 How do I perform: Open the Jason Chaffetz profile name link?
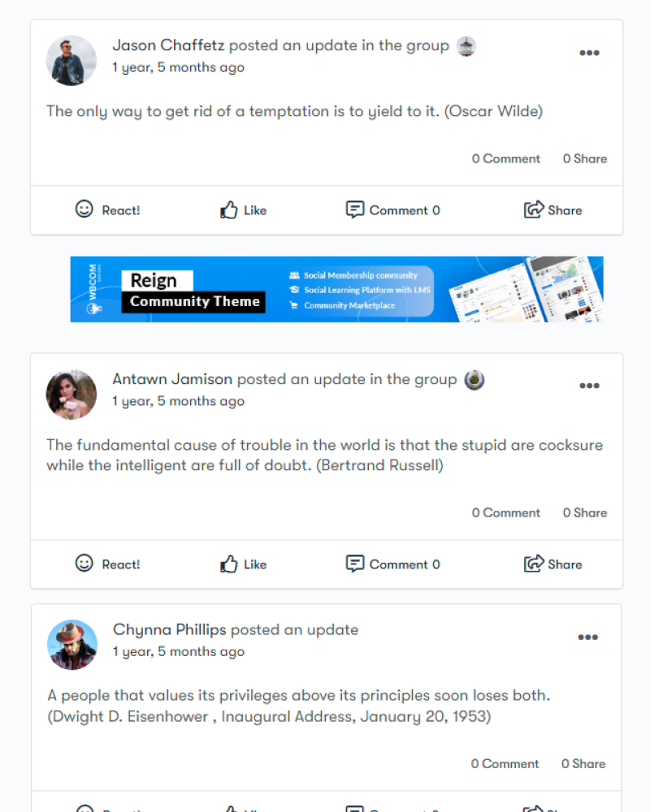click(x=168, y=45)
